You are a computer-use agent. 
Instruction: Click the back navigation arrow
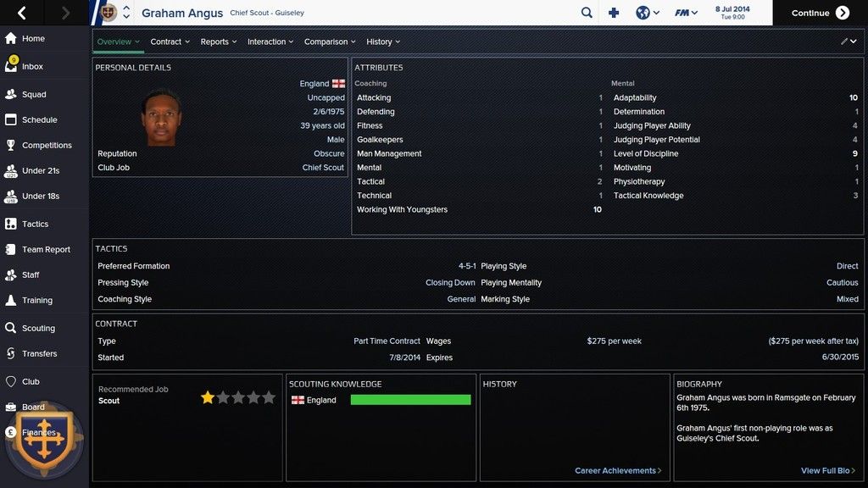[22, 13]
